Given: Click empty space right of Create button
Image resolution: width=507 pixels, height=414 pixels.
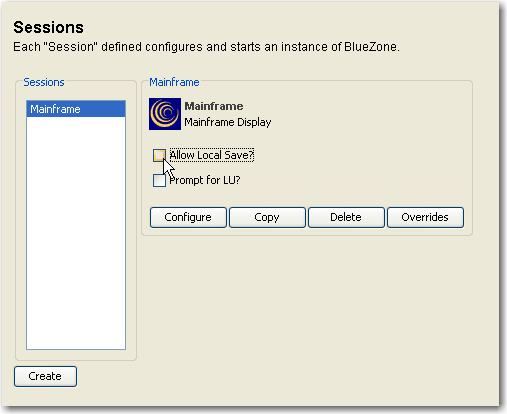Looking at the screenshot, I should [x=267, y=377].
